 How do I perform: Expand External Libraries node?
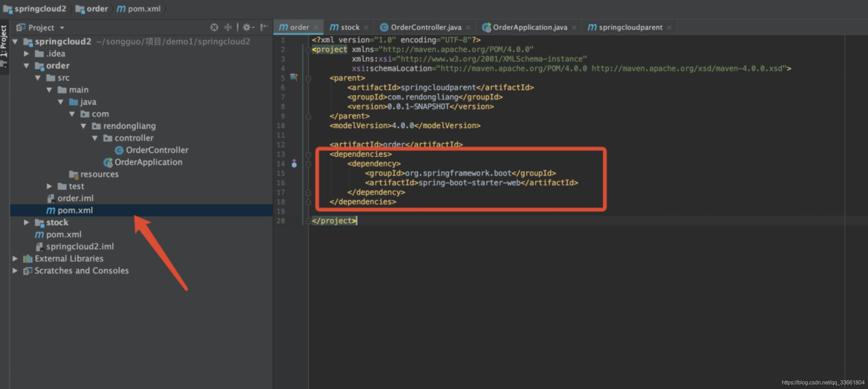[15, 259]
